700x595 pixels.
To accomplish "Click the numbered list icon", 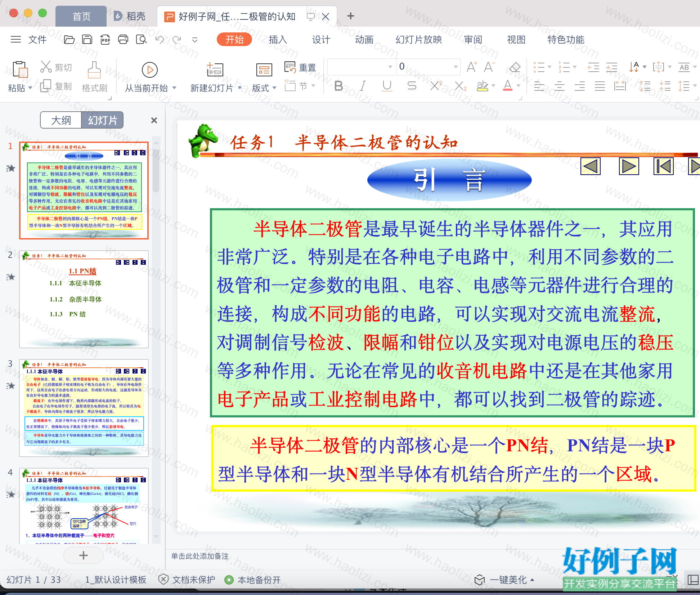I will click(564, 67).
